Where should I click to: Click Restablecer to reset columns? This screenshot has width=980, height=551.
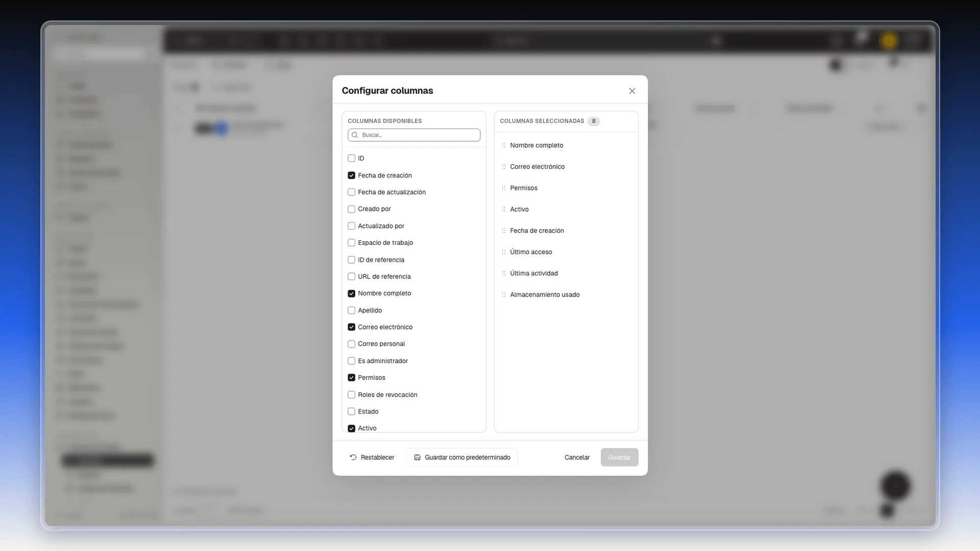coord(372,458)
